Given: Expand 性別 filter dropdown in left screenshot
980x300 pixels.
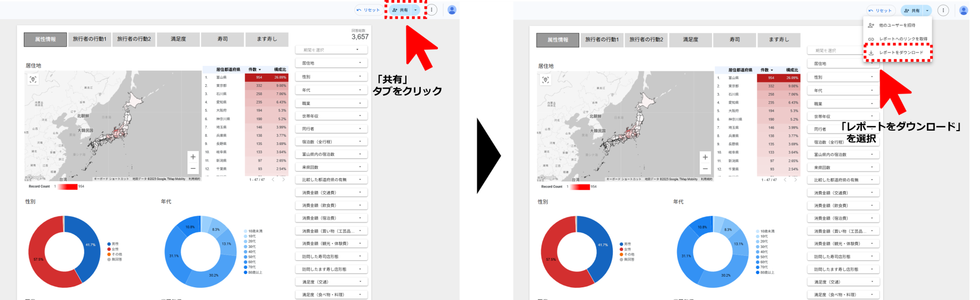Looking at the screenshot, I should (x=332, y=77).
